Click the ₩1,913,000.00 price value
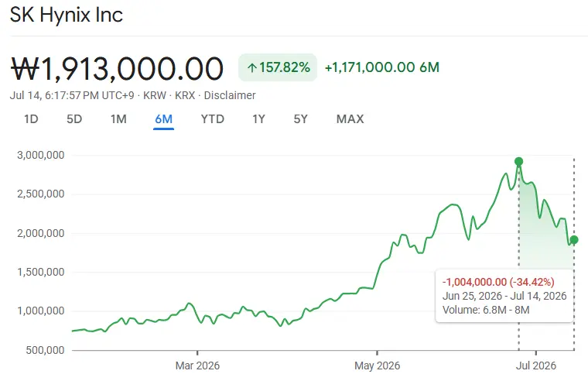This screenshot has width=588, height=381. (117, 69)
